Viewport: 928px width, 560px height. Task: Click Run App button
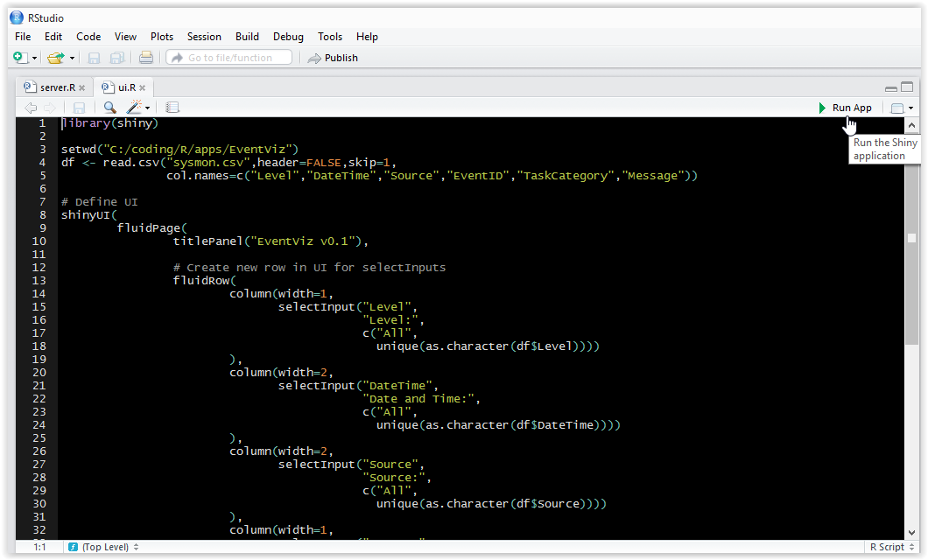845,108
